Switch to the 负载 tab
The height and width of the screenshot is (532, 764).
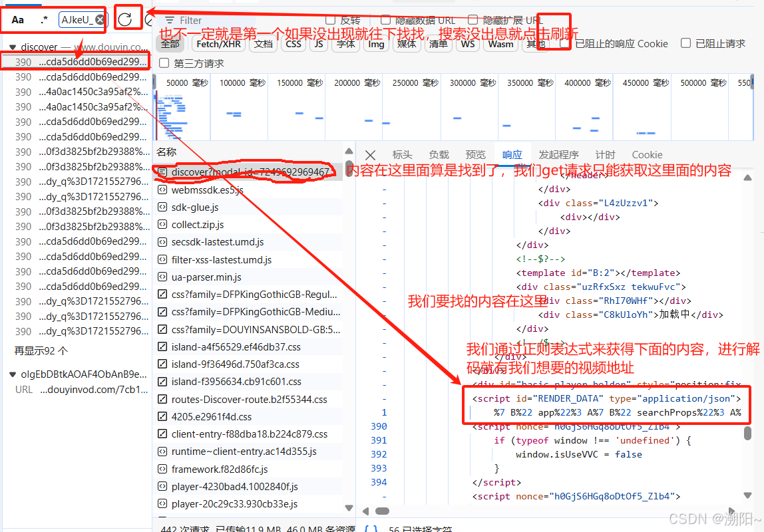439,155
